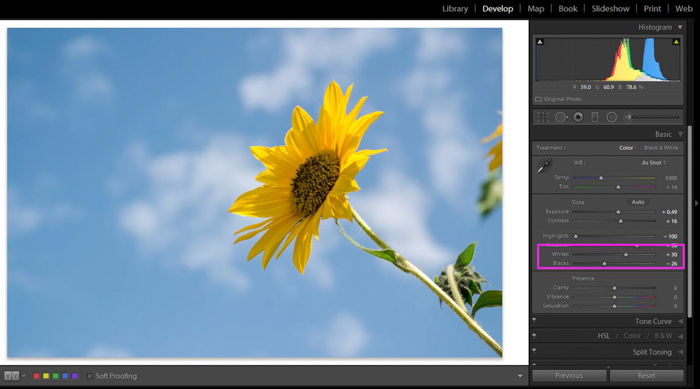Click the Temp slider handle

coord(601,178)
